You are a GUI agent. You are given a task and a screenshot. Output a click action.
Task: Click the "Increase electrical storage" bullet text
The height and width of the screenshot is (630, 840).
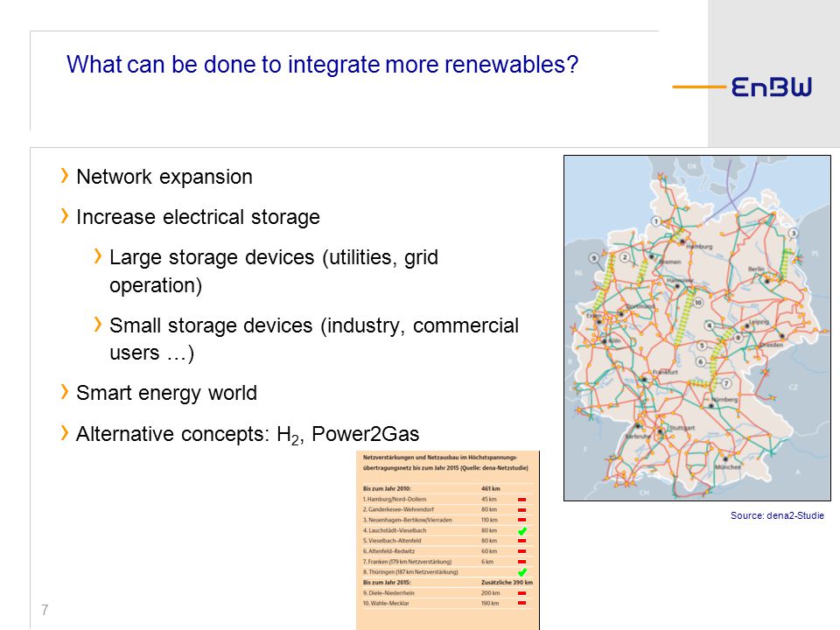[x=199, y=217]
